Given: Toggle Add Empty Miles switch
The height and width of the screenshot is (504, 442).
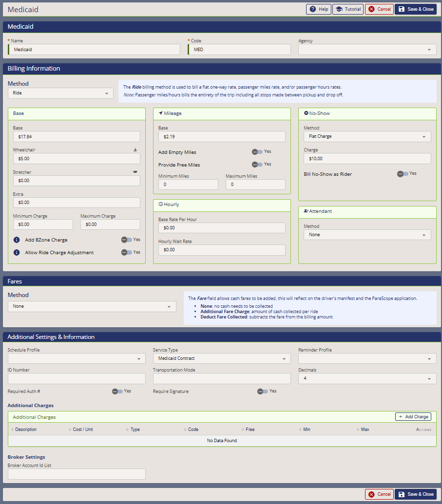Looking at the screenshot, I should [x=257, y=152].
